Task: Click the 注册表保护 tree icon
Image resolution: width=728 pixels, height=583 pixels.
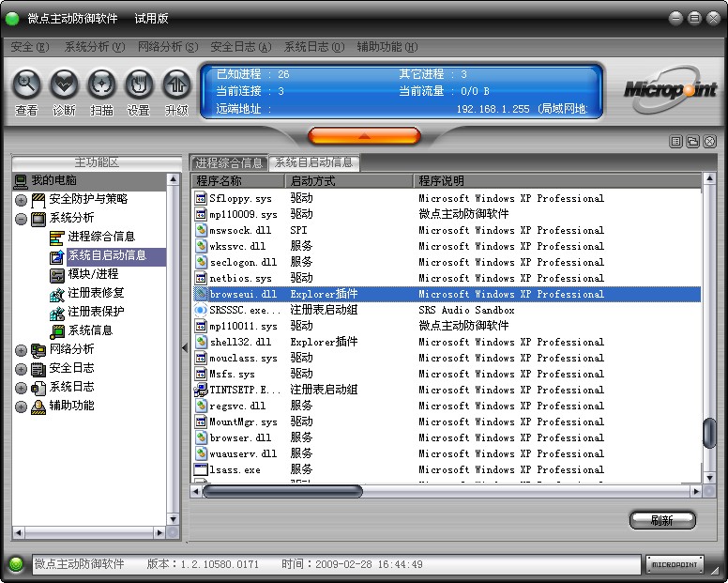Action: [x=56, y=314]
